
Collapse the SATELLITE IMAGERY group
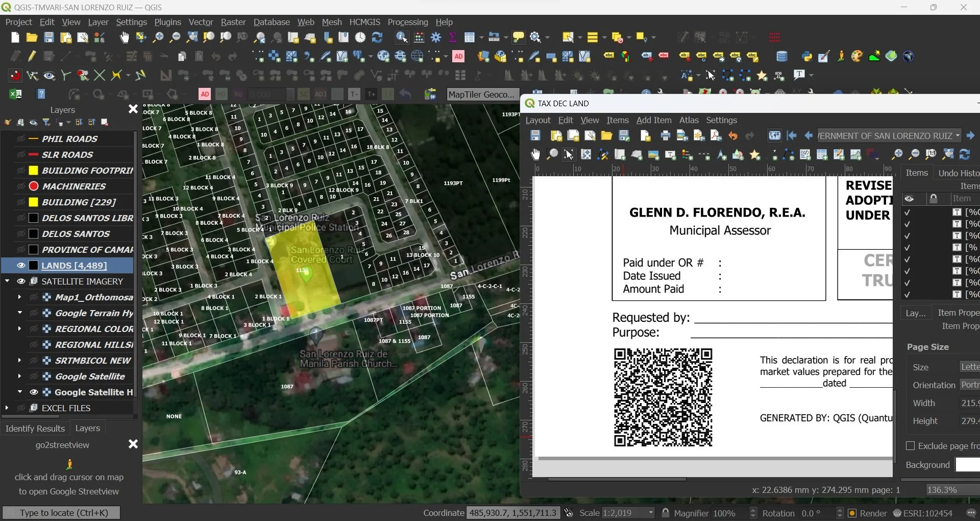(7, 281)
